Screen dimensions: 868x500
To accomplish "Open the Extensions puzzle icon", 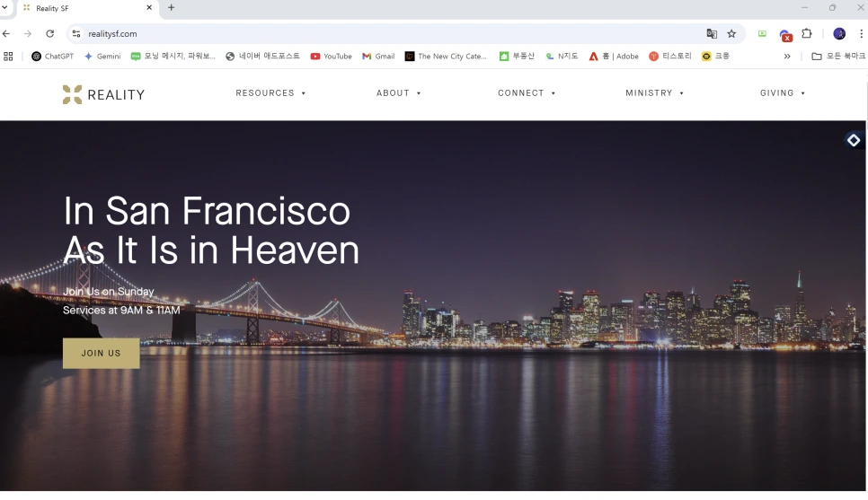I will [x=807, y=34].
